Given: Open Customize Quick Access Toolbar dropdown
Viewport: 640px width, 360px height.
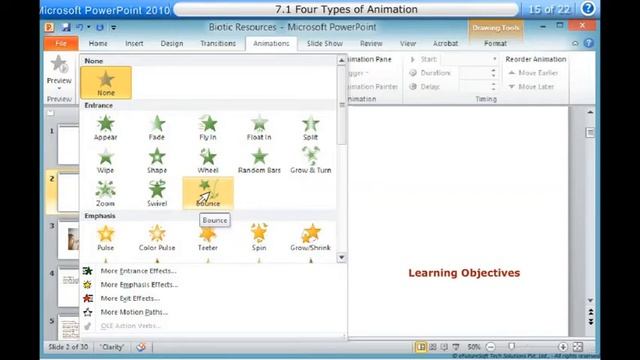Looking at the screenshot, I should click(x=114, y=28).
